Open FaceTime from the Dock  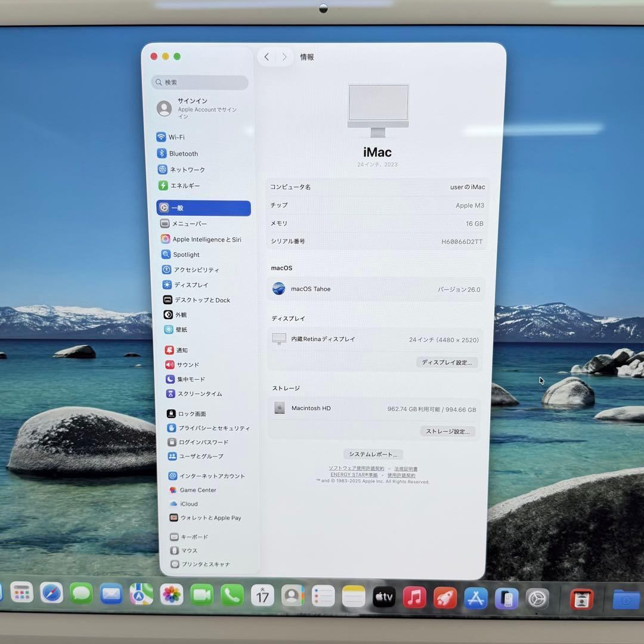tap(202, 595)
